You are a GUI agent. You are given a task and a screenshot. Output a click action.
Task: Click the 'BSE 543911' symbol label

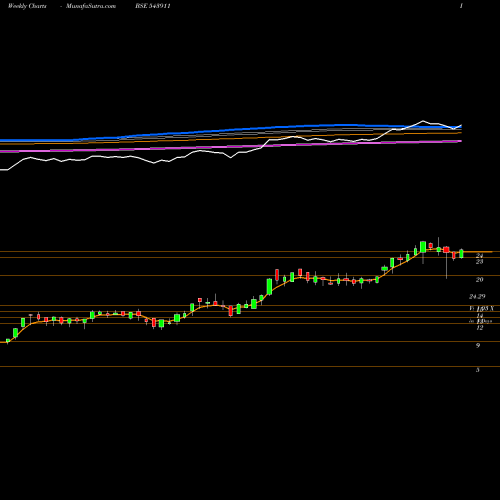click(153, 6)
